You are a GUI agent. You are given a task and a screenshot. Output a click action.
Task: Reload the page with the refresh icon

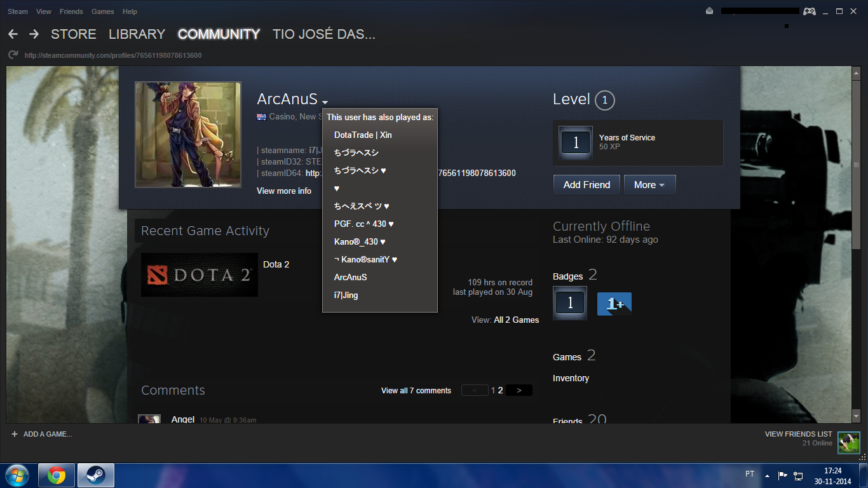13,55
